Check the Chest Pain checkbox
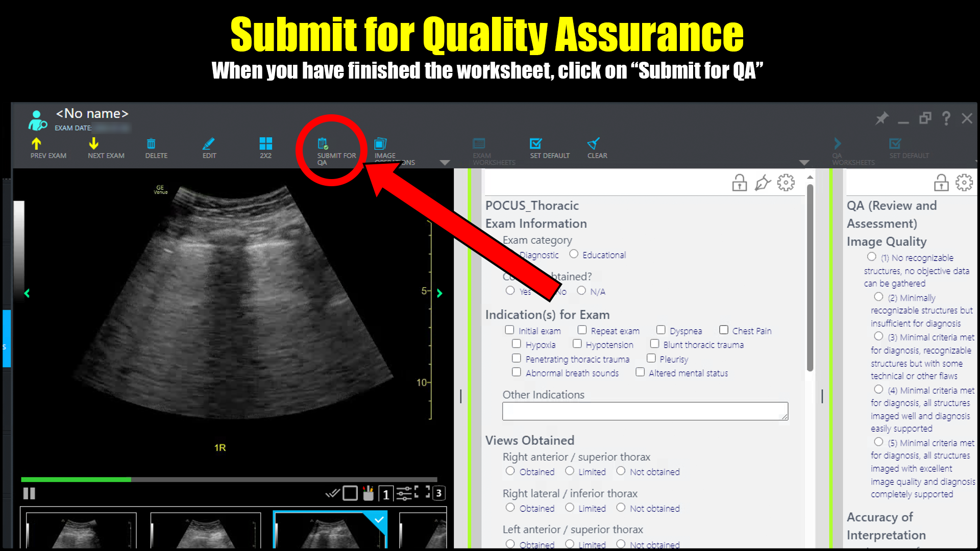Screen dimensions: 980x551 coord(724,330)
